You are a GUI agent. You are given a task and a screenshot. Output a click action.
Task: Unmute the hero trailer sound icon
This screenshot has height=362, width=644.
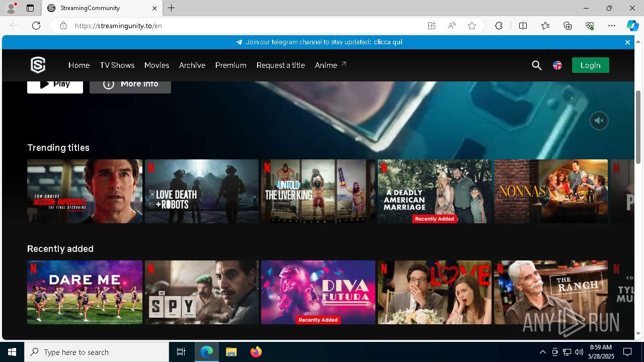pyautogui.click(x=599, y=121)
